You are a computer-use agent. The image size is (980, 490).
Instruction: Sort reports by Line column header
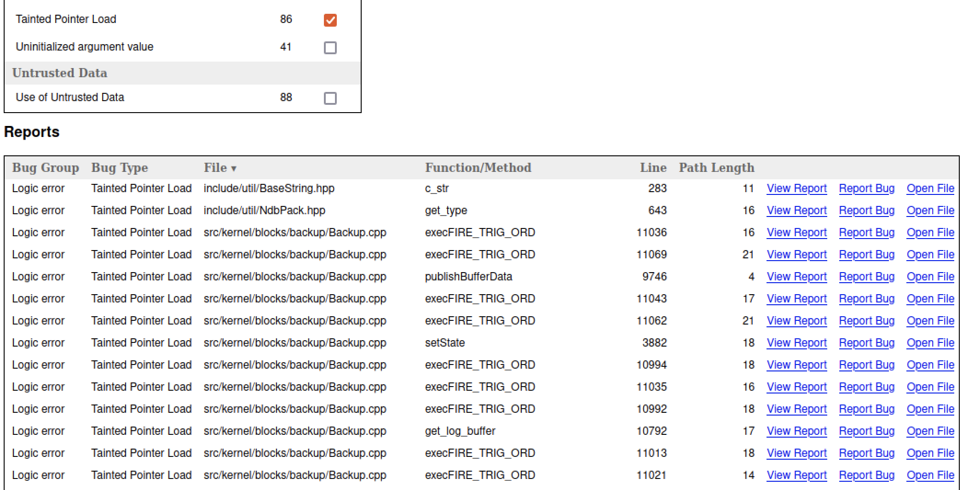(653, 168)
